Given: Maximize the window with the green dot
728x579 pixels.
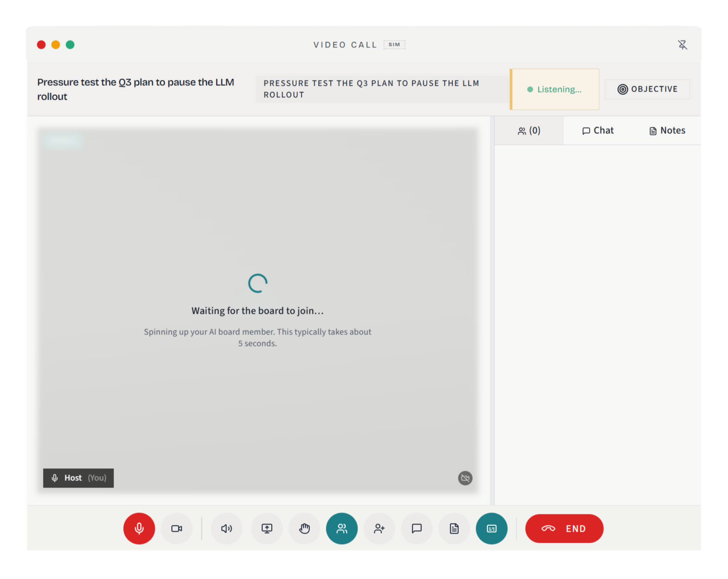Looking at the screenshot, I should pos(70,45).
